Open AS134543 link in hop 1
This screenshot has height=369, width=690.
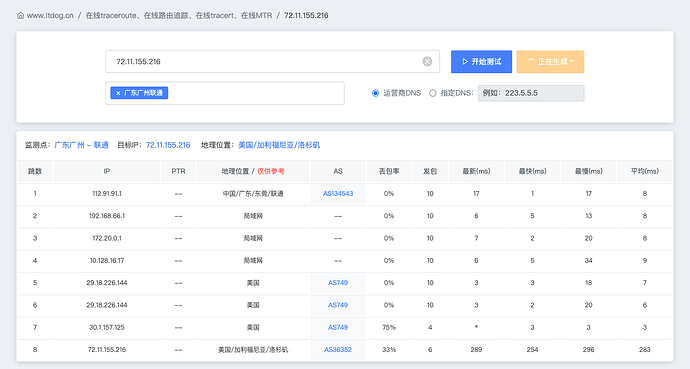coord(338,194)
